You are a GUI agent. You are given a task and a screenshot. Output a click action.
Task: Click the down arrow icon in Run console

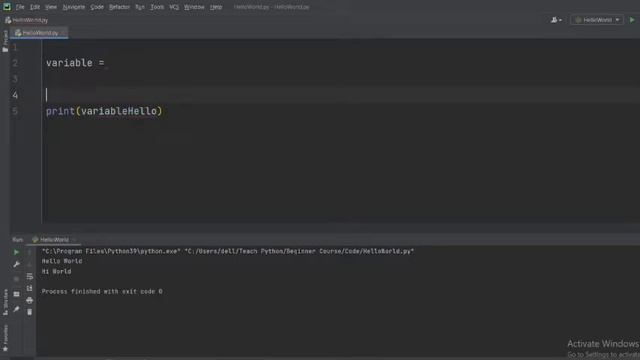(29, 264)
